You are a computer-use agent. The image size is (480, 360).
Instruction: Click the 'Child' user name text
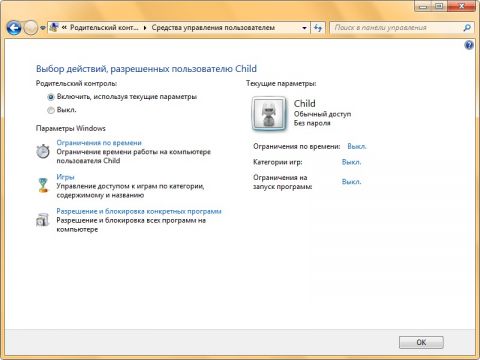tap(304, 104)
